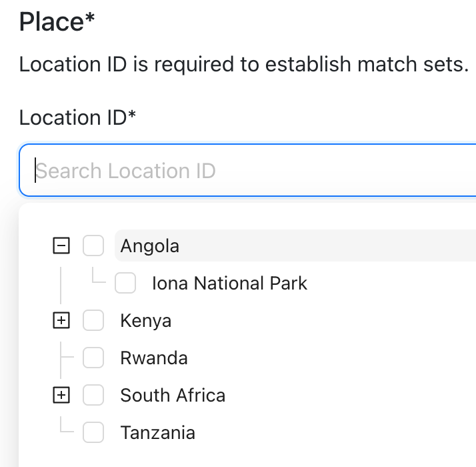Focus the Search Location ID field
The height and width of the screenshot is (467, 476).
click(x=253, y=171)
